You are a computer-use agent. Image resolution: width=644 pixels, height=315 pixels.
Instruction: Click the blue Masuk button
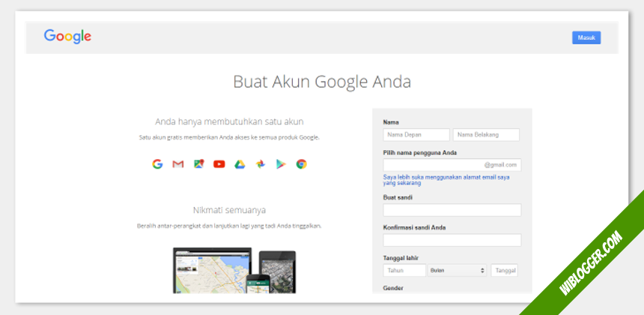[x=586, y=37]
